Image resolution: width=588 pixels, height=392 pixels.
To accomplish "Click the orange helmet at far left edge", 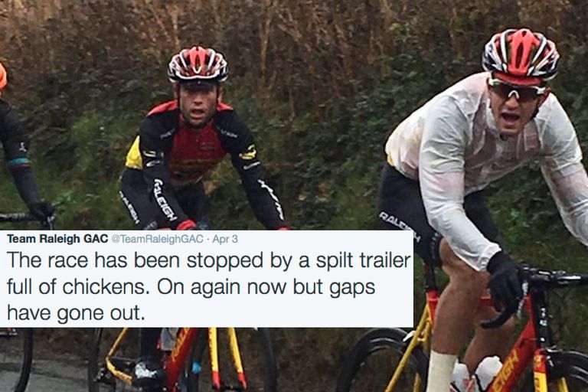I will [3, 77].
